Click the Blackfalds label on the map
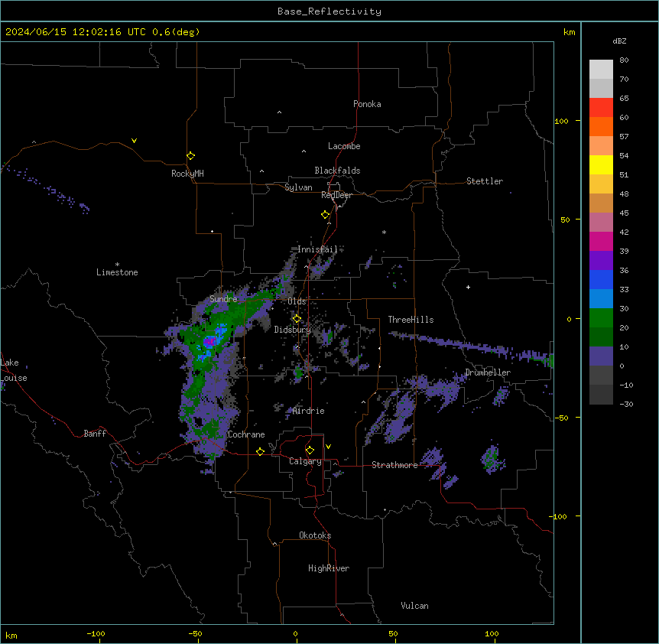 (x=337, y=171)
